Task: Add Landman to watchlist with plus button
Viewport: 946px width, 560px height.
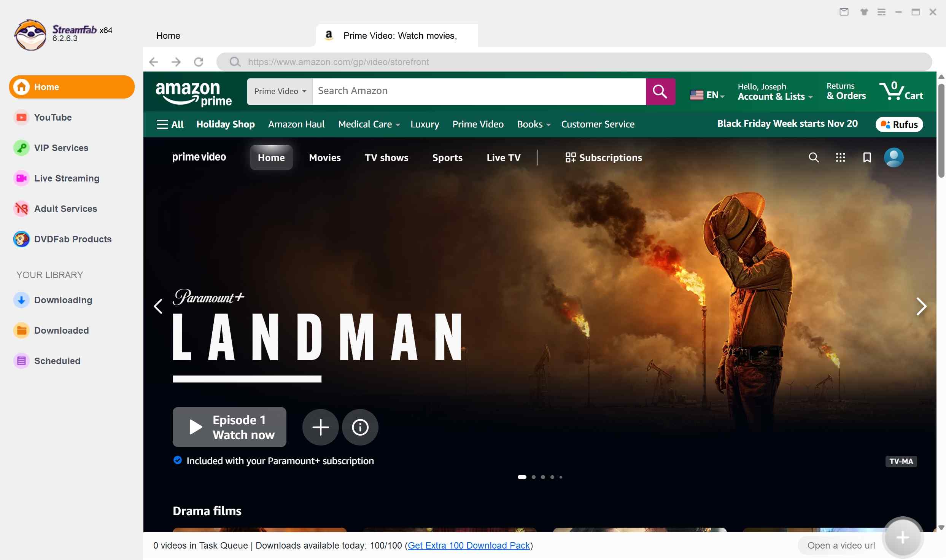Action: click(x=320, y=427)
